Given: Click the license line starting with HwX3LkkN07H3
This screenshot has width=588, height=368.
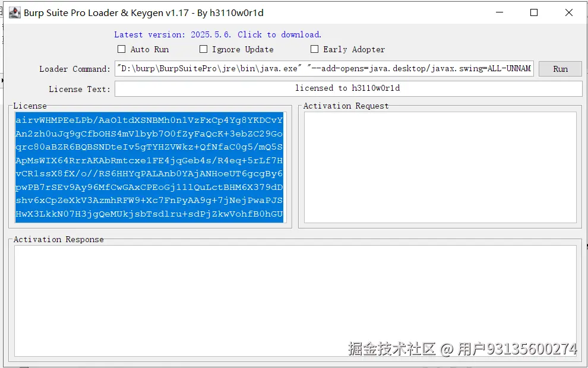Looking at the screenshot, I should click(149, 214).
